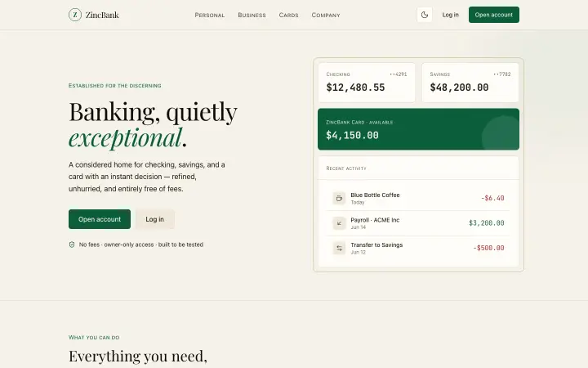
Task: Select the Savings account card
Action: [470, 83]
